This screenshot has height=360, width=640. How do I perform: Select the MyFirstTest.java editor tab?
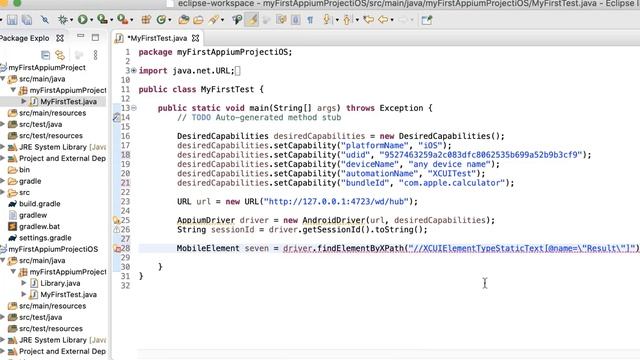(x=157, y=38)
